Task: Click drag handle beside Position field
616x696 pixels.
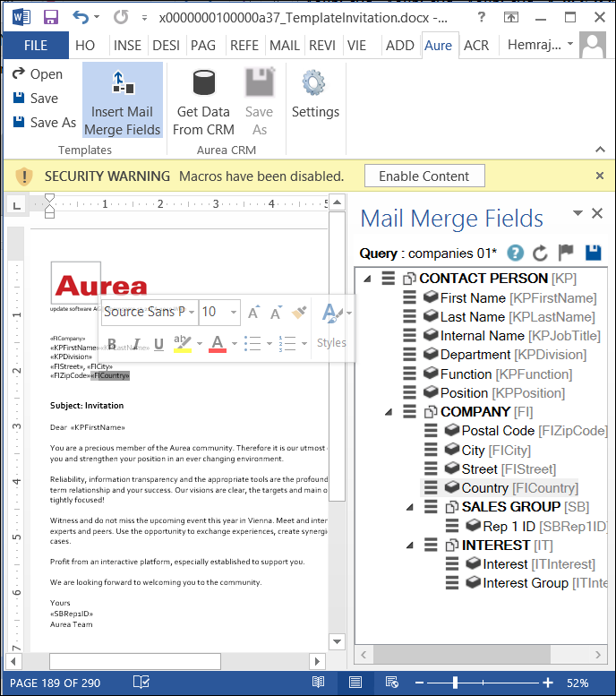Action: coord(409,392)
